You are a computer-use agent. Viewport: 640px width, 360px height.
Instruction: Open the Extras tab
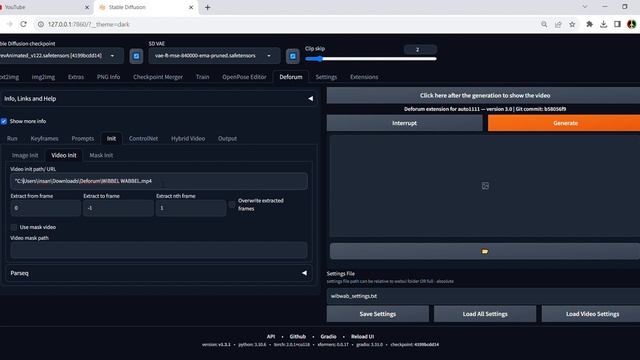click(x=76, y=77)
